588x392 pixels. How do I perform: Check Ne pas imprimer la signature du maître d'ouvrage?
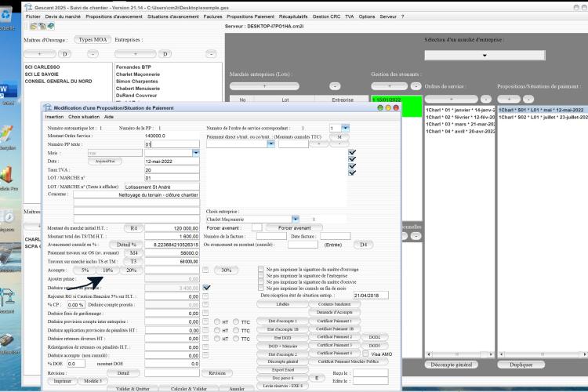261,269
